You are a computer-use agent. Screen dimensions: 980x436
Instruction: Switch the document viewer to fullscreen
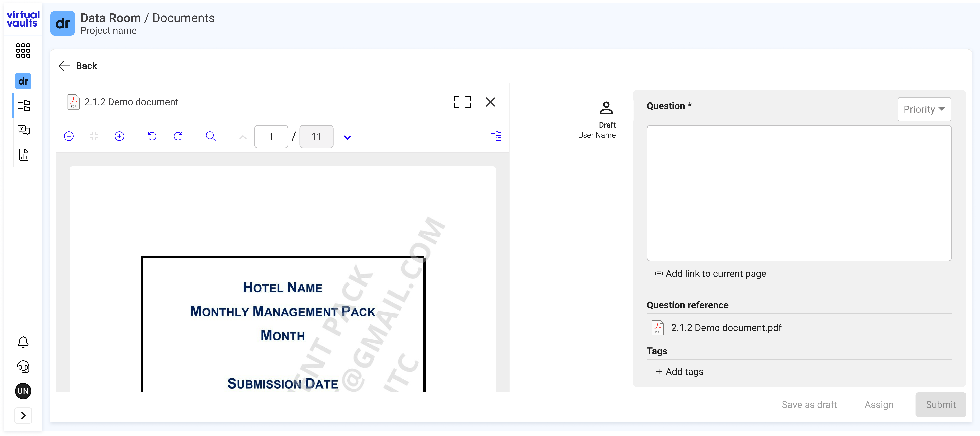[462, 102]
